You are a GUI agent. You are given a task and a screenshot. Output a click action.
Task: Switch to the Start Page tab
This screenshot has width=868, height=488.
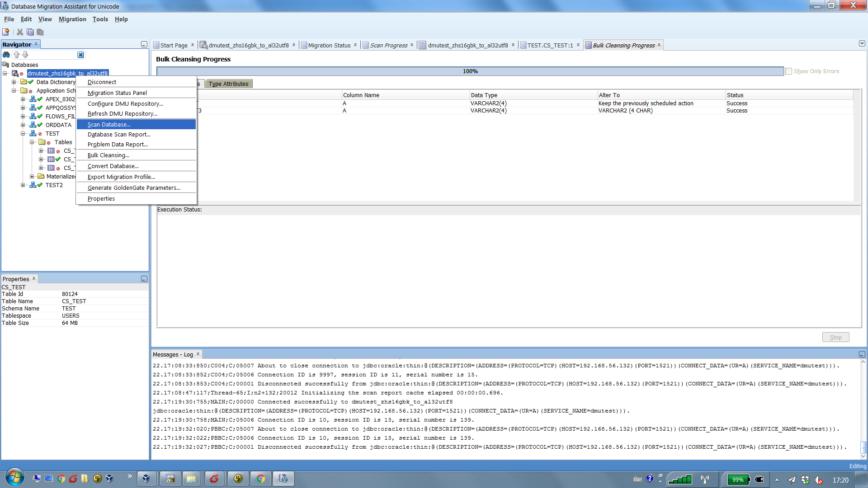pos(174,45)
